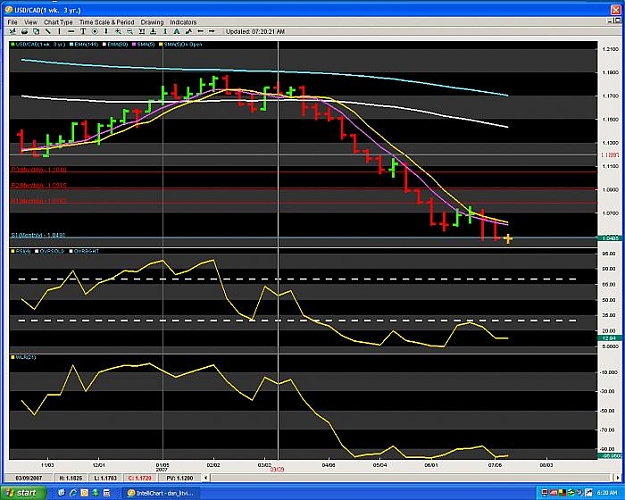Click the R2 Monthly resistance level label
Viewport: 625px width, 500px height.
(39, 185)
